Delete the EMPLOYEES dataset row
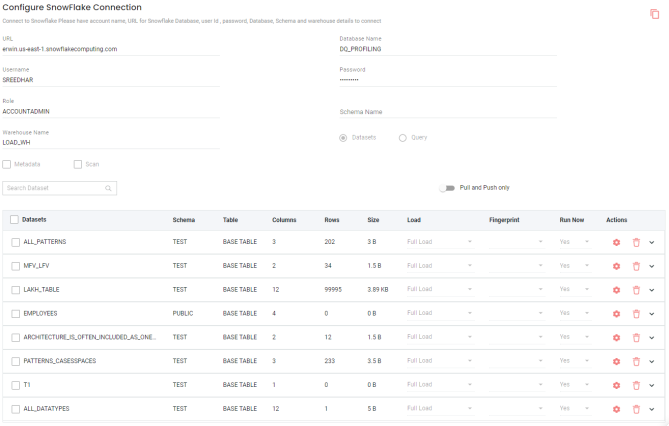The image size is (669, 426). (635, 314)
